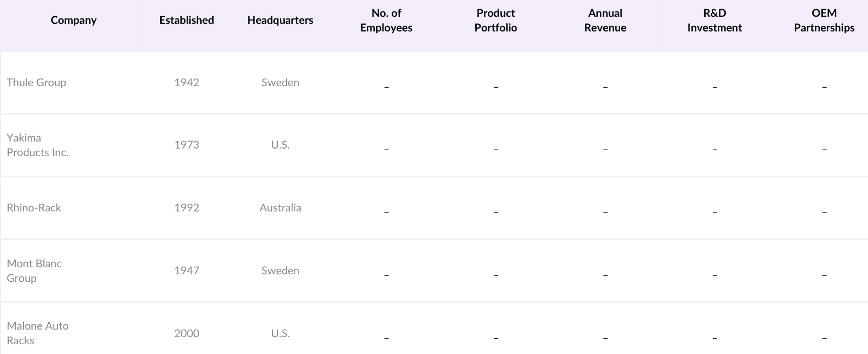Click the 1942 established year cell

pyautogui.click(x=187, y=82)
